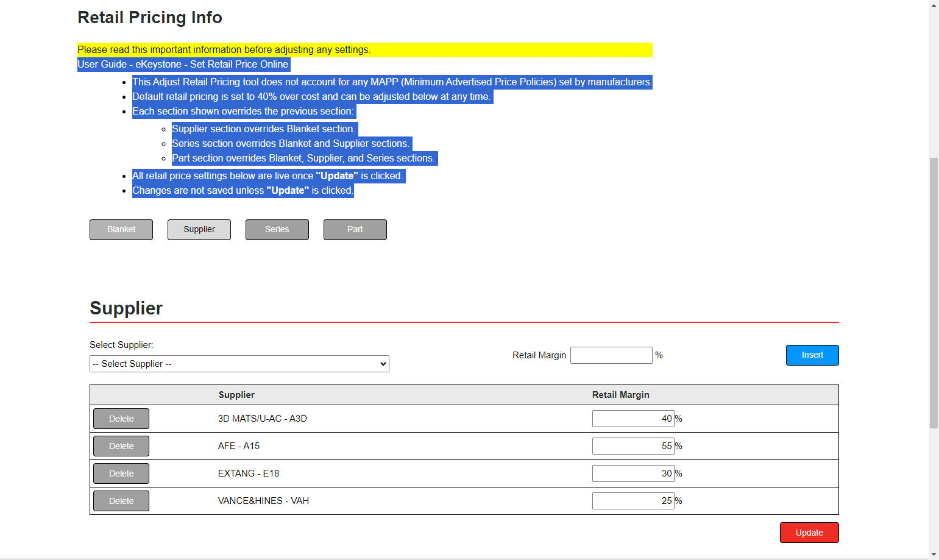Edit retail margin for AFE - A15
The image size is (939, 560).
point(633,446)
